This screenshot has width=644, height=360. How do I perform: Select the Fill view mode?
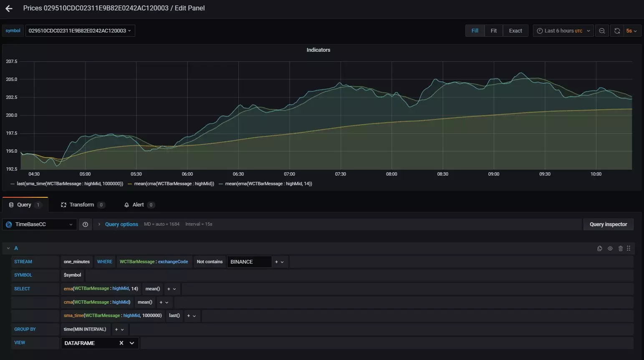click(475, 31)
